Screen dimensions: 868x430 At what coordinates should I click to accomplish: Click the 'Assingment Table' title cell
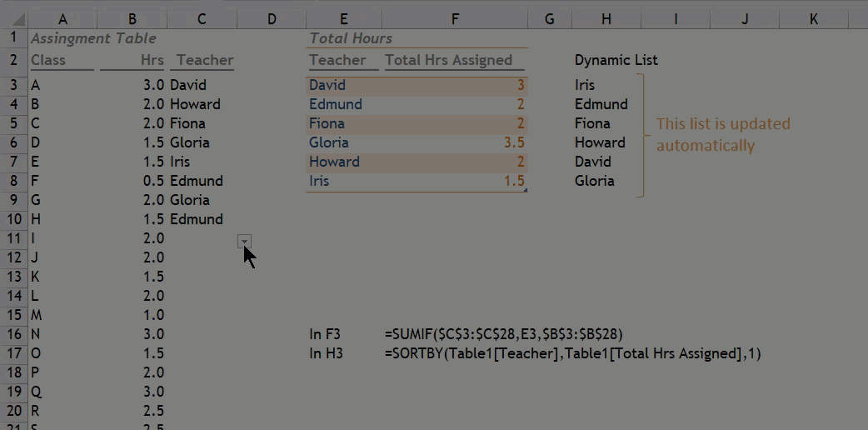(93, 38)
